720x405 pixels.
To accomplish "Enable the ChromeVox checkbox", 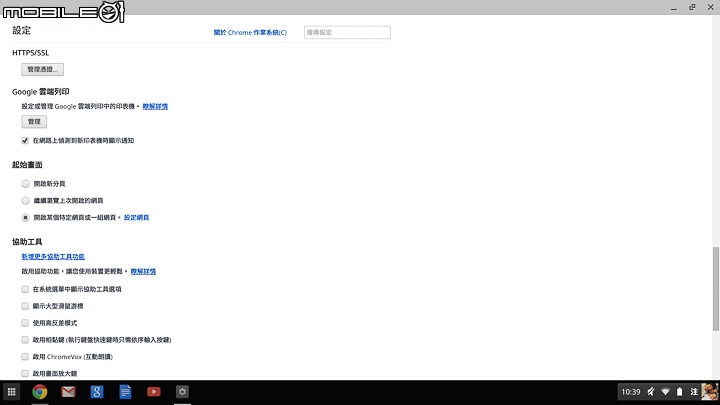I will tap(25, 357).
